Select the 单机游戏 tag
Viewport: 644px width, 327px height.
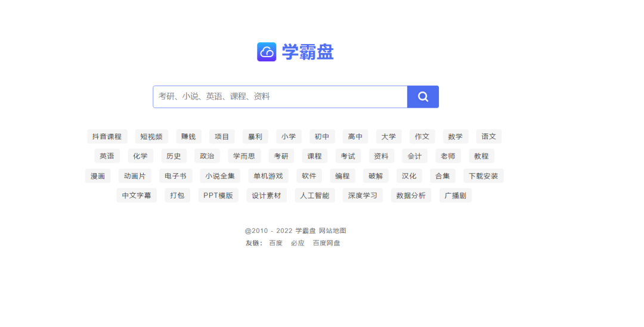click(268, 176)
